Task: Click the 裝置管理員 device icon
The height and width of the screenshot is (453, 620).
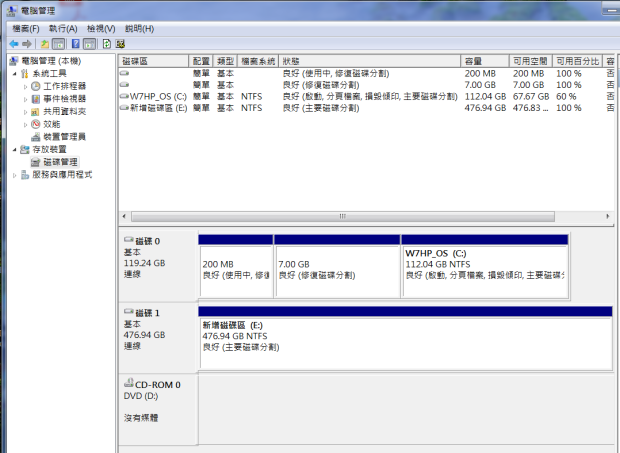Action: coord(36,137)
